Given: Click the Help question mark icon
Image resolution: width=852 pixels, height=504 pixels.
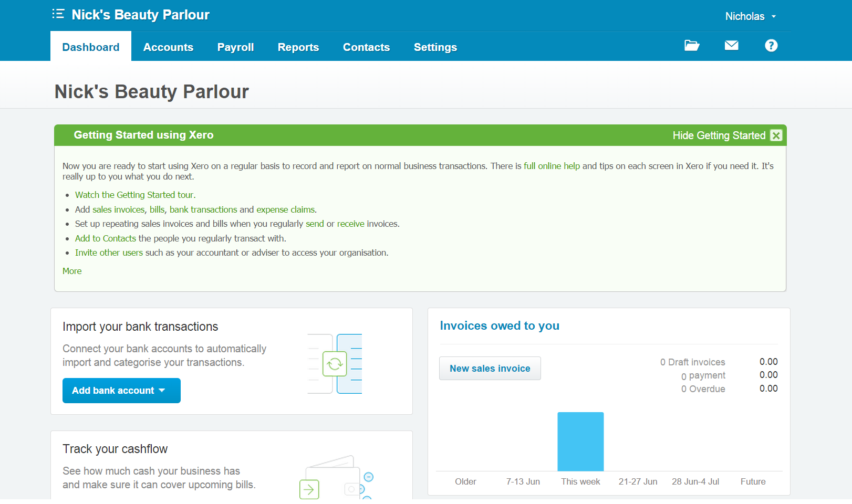Looking at the screenshot, I should coord(771,46).
